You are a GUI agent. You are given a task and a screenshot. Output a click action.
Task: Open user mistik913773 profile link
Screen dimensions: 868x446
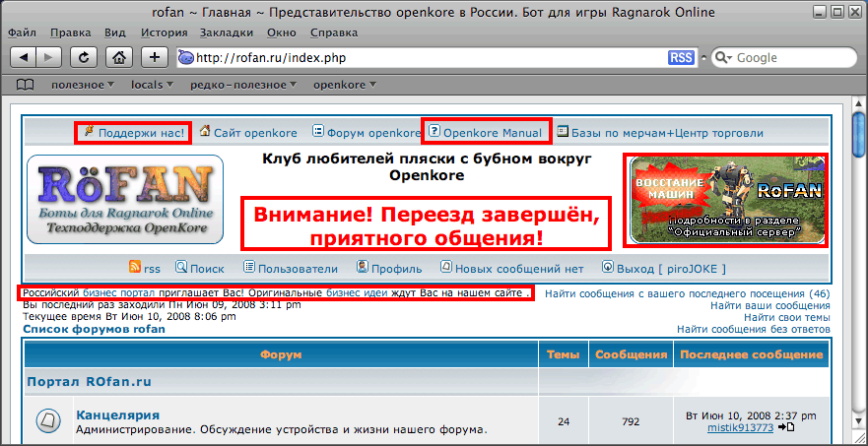coord(740,427)
